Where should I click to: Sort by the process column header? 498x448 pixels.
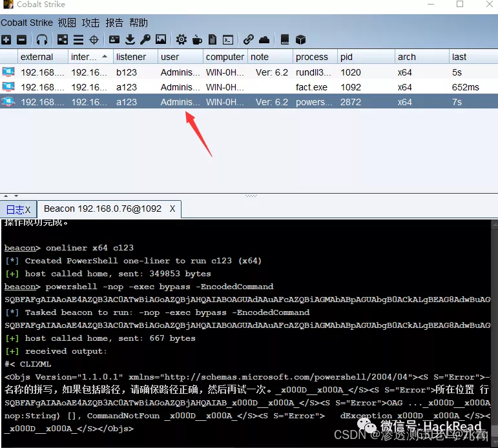[x=315, y=57]
